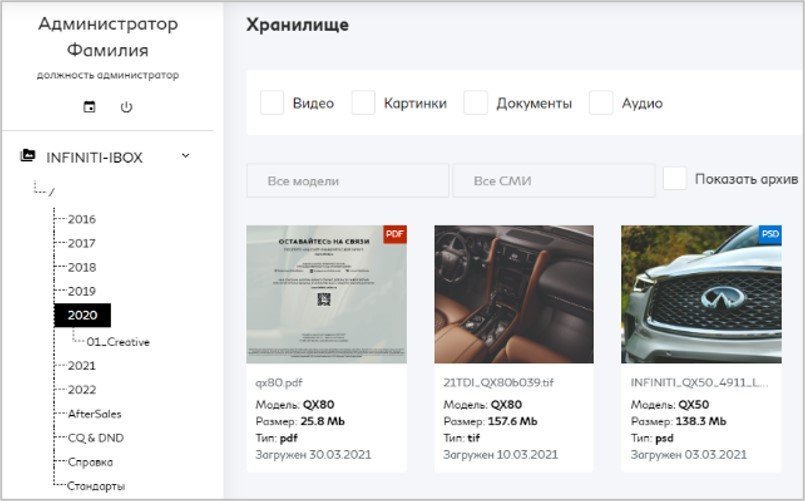
Task: Click the Хранилище page heading
Action: (297, 25)
